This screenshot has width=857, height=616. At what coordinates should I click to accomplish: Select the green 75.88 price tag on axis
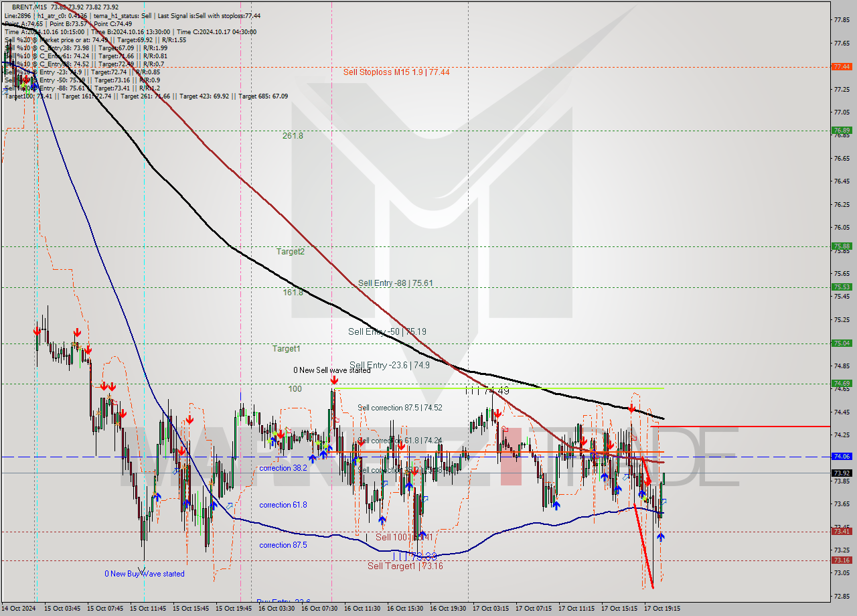[x=842, y=246]
